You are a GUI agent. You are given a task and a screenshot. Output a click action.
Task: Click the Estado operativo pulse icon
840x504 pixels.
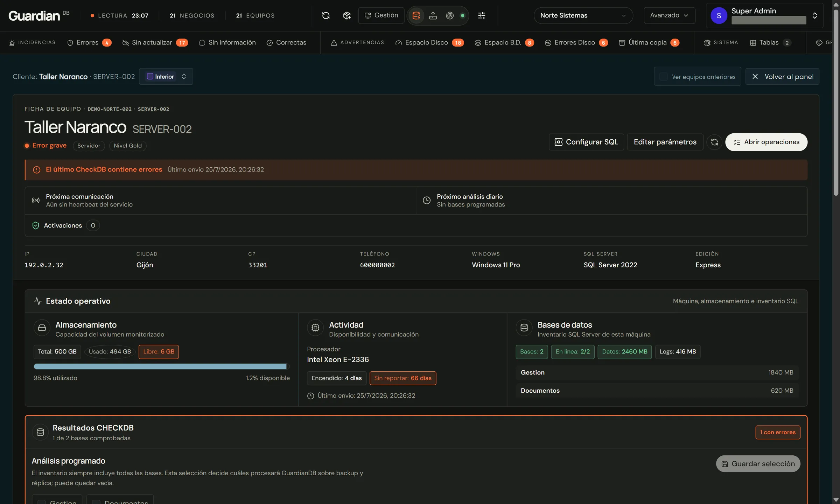[x=38, y=301]
